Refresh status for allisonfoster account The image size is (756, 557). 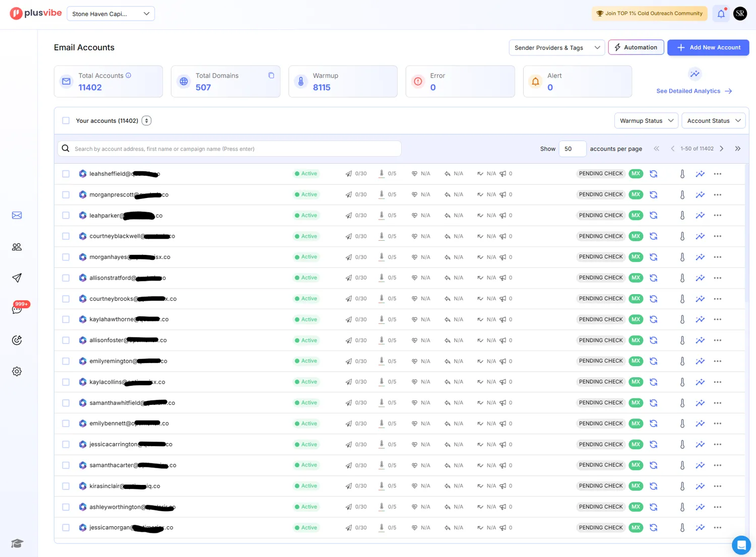point(654,340)
